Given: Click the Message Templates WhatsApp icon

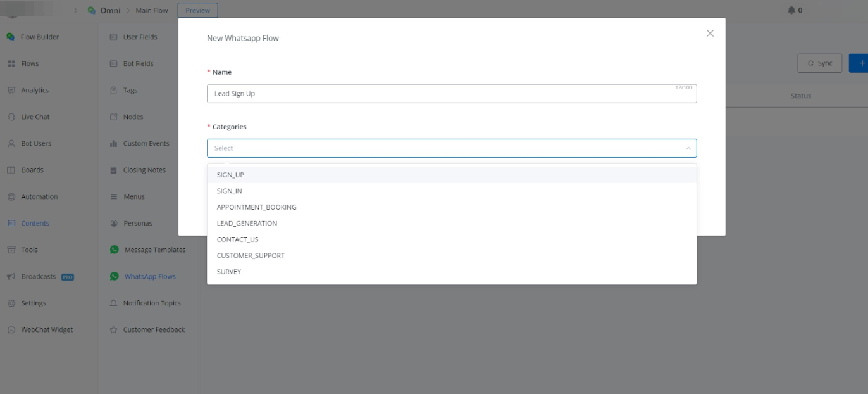Looking at the screenshot, I should click(x=115, y=250).
